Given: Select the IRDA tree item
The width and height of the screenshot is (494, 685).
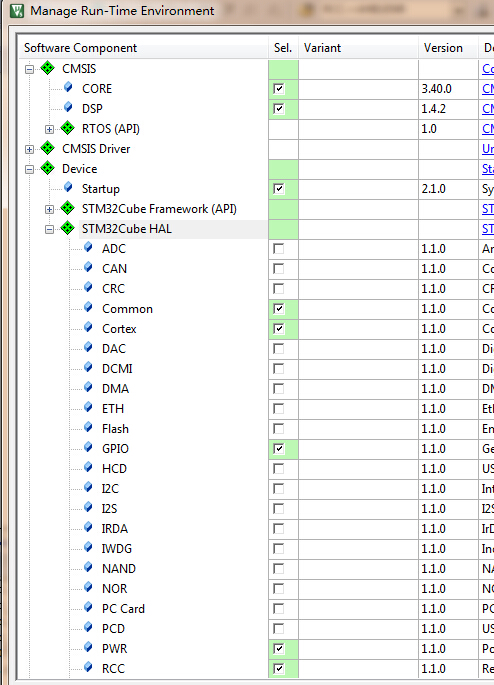Looking at the screenshot, I should point(115,529).
